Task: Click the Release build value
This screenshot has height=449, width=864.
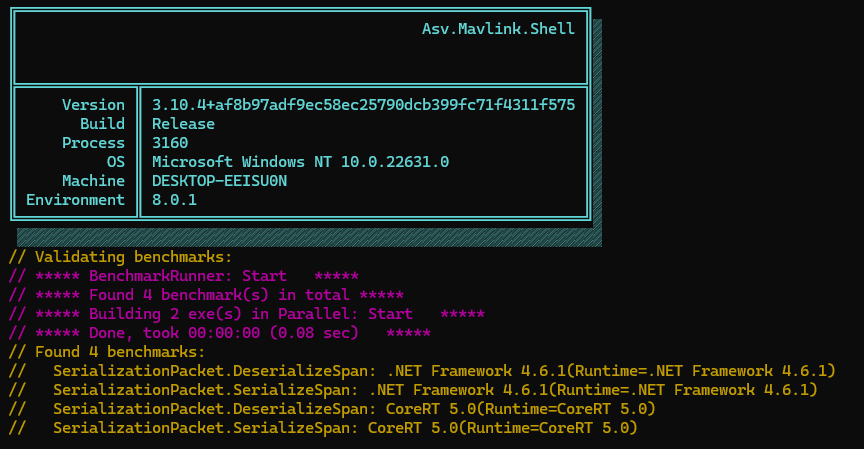Action: click(183, 124)
